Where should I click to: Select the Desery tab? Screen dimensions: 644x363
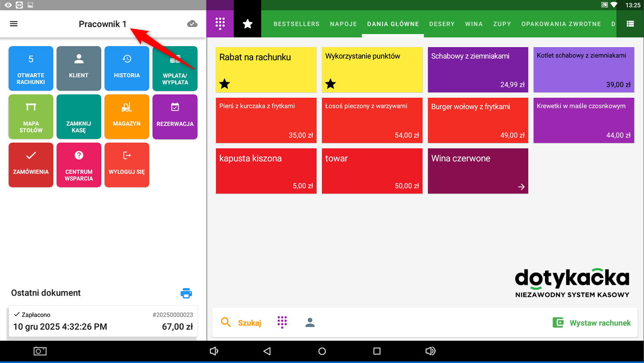442,24
